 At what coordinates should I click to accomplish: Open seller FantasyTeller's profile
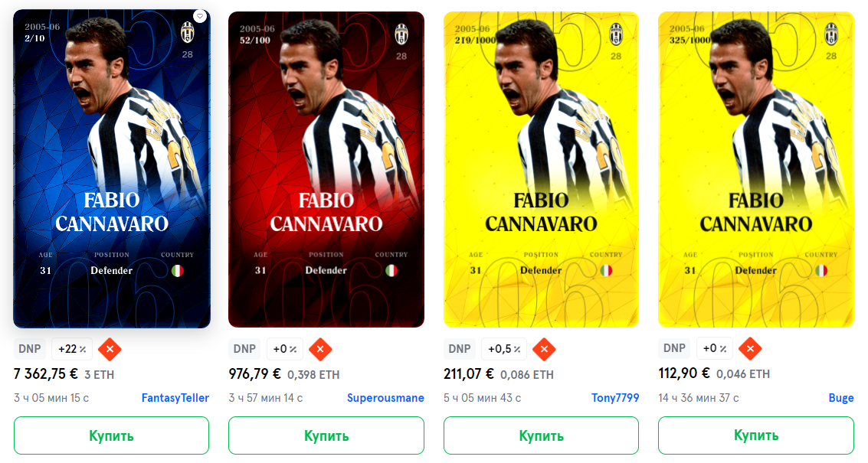pos(175,398)
